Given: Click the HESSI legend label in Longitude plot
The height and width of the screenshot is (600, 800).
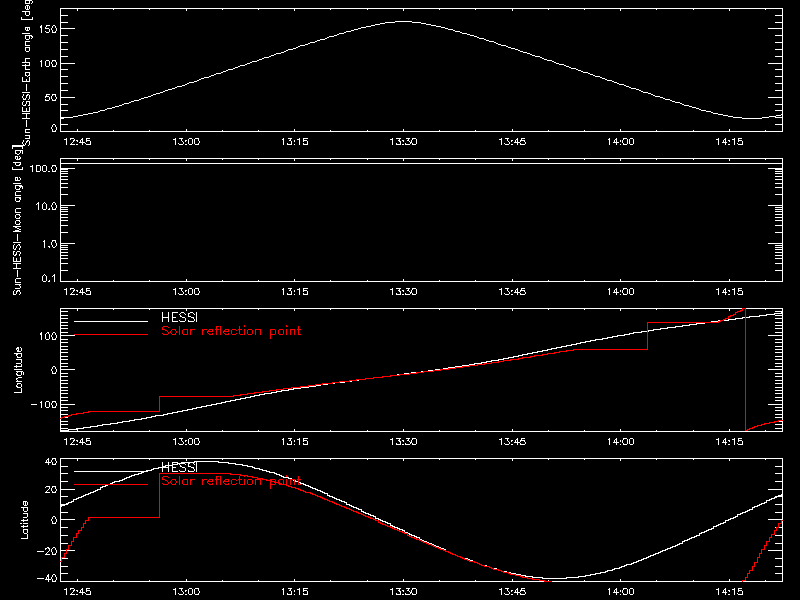Looking at the screenshot, I should (179, 317).
